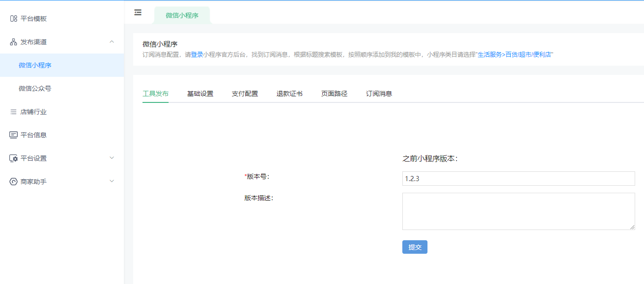Click the textarea resize handle corner
This screenshot has height=284, width=644.
click(632, 227)
